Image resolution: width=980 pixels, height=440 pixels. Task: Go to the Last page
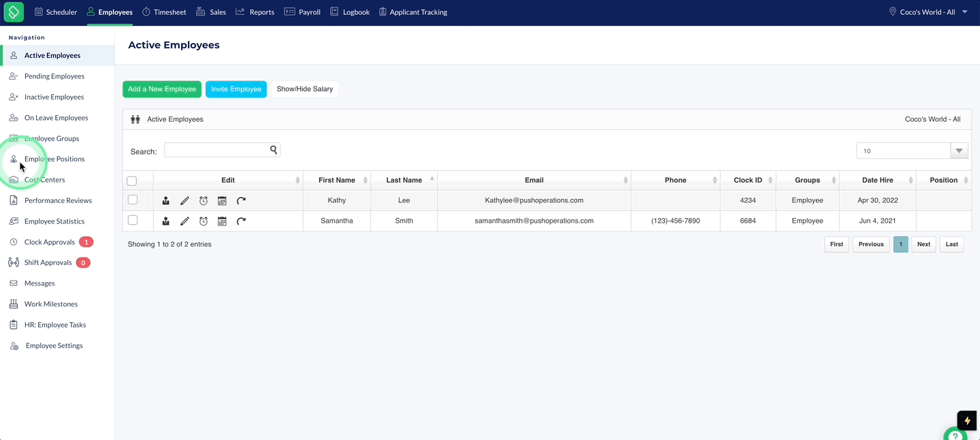click(951, 244)
